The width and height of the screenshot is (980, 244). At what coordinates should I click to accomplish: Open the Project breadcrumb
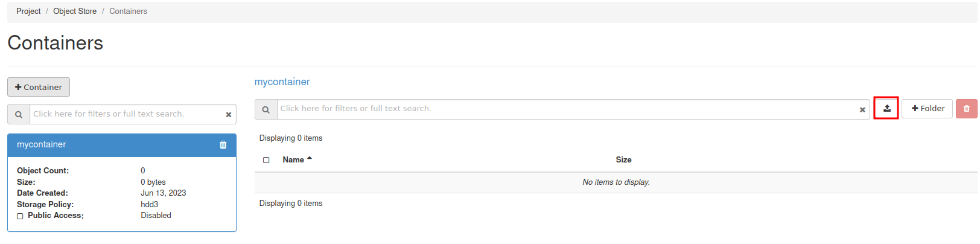click(x=28, y=11)
